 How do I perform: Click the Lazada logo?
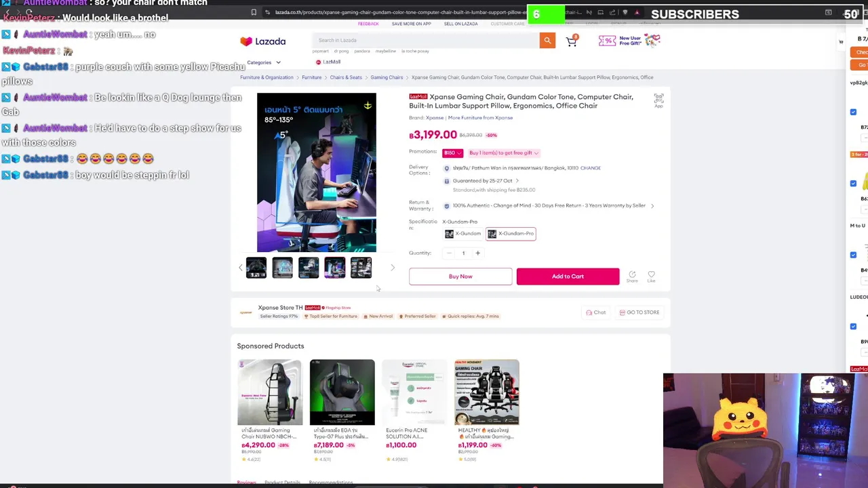[x=262, y=41]
